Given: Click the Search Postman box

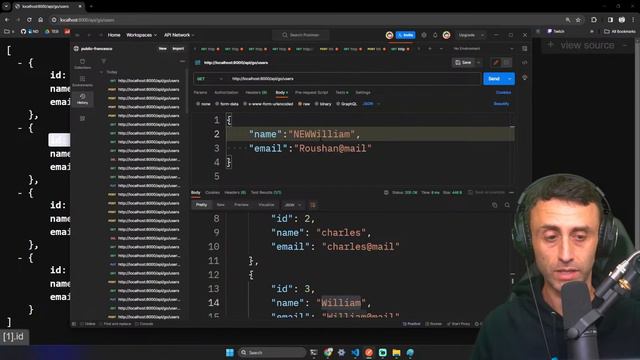Looking at the screenshot, I should 301,35.
